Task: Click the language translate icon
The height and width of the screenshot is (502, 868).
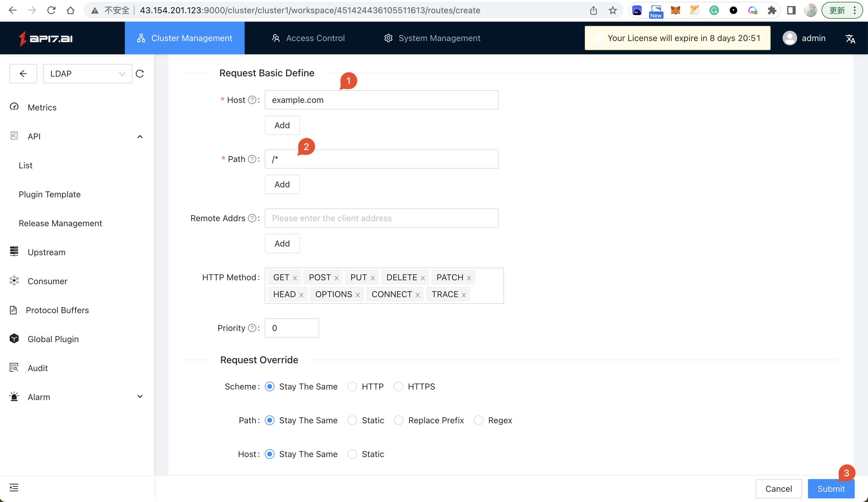Action: (x=850, y=38)
